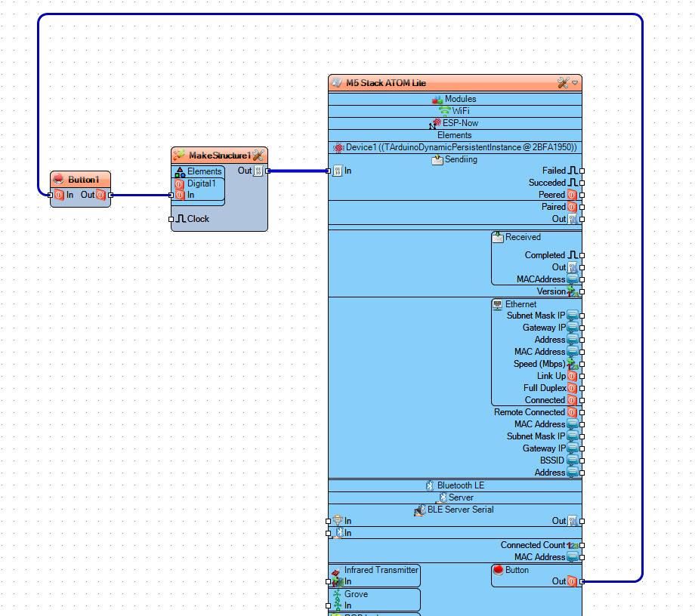Click the Connected Count integer output icon
Viewport: 695px width, 616px height.
coord(572,546)
